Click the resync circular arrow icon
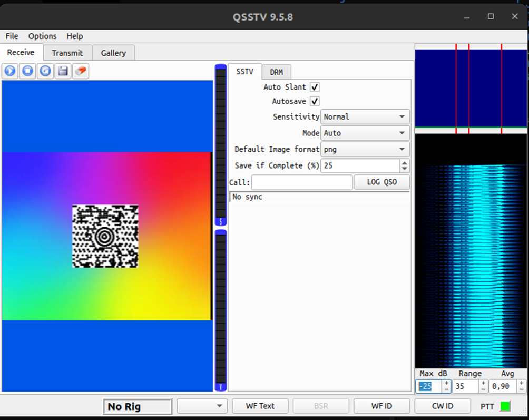Viewport: 529px width, 420px height. pos(46,71)
